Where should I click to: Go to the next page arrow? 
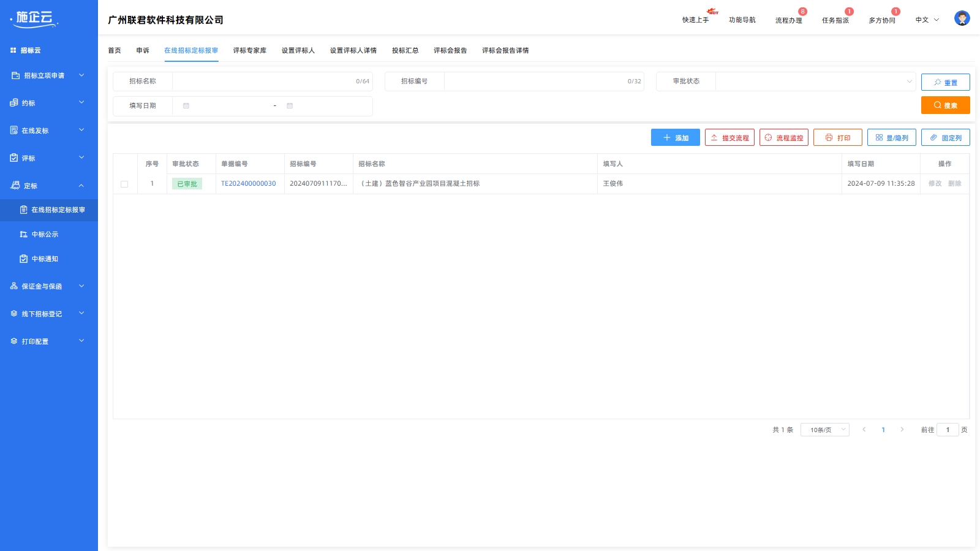[x=902, y=430]
